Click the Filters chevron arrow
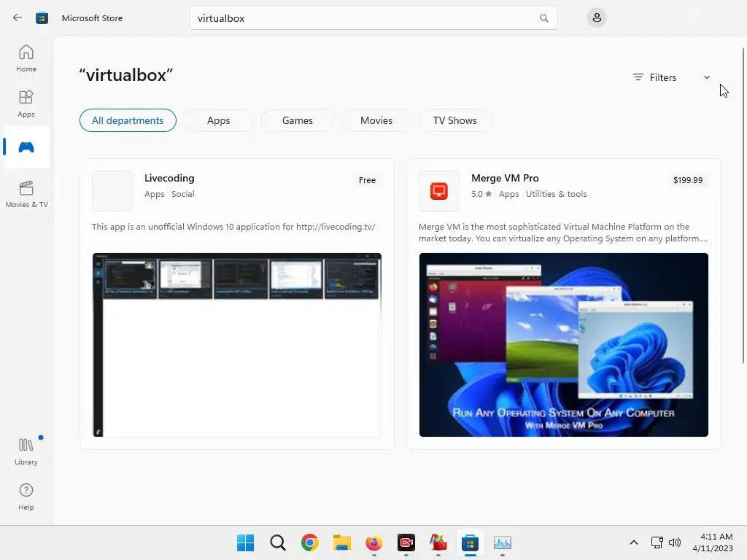The height and width of the screenshot is (560, 747). [706, 77]
